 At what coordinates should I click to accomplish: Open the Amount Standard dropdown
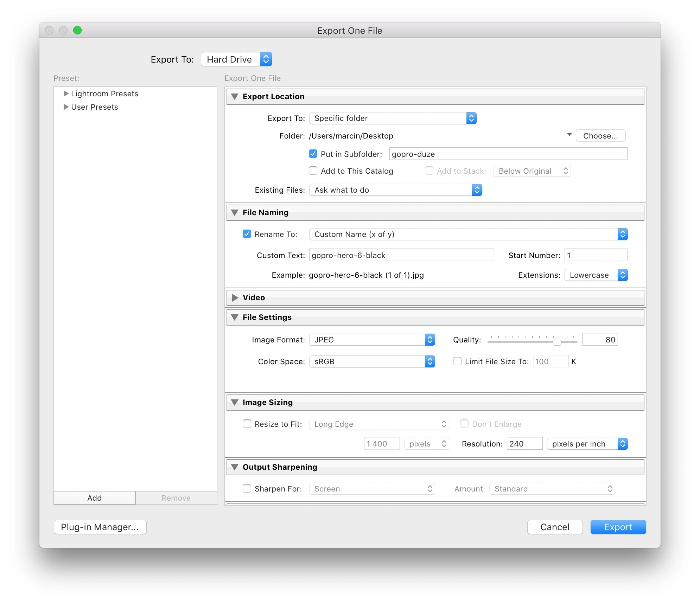point(552,489)
